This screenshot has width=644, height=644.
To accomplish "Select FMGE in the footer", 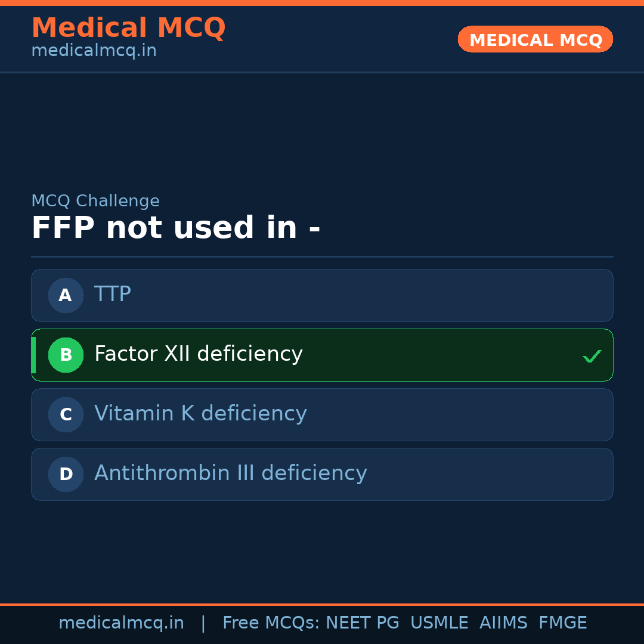I will click(563, 623).
